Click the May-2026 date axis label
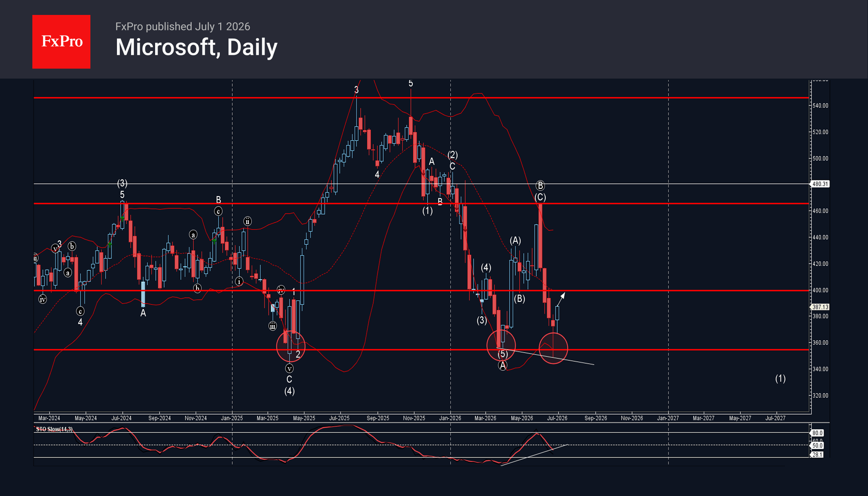This screenshot has width=868, height=496. pos(522,418)
